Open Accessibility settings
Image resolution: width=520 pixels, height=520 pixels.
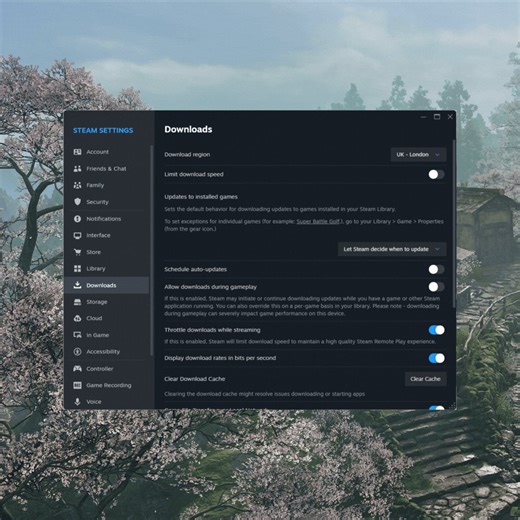coord(107,352)
